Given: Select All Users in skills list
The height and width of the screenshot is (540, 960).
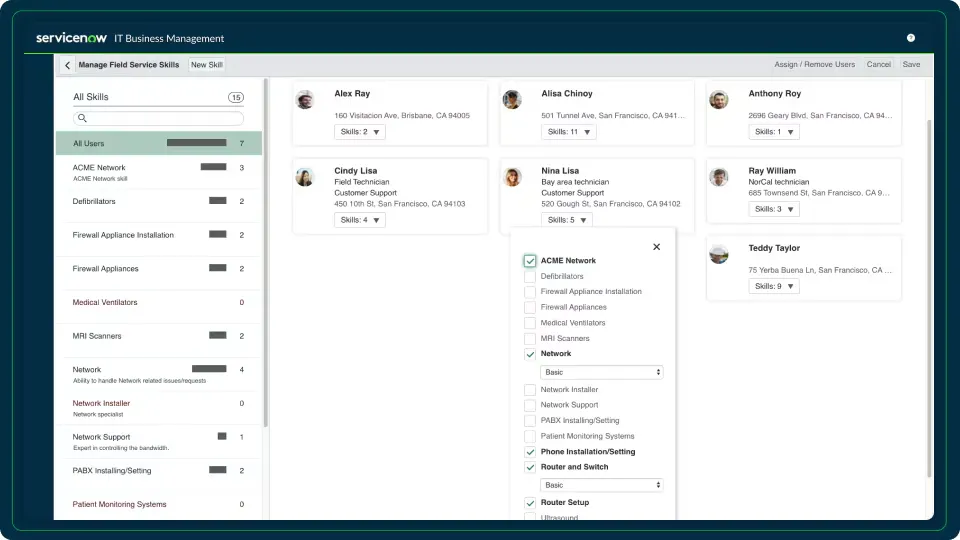Looking at the screenshot, I should [x=159, y=143].
